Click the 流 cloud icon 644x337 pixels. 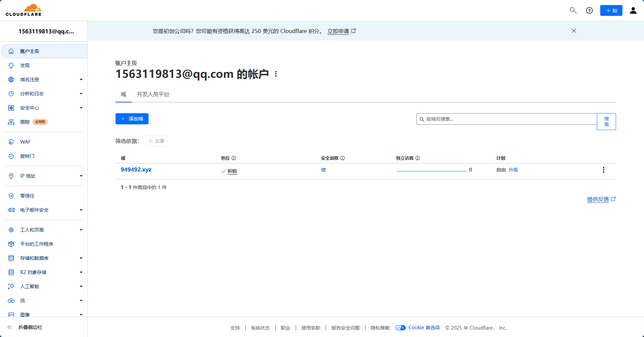(x=11, y=301)
